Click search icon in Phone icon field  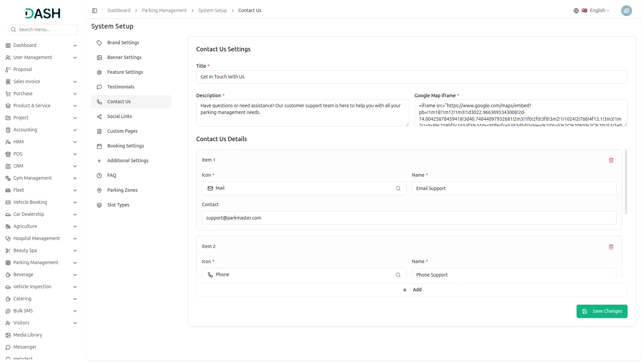click(x=398, y=275)
